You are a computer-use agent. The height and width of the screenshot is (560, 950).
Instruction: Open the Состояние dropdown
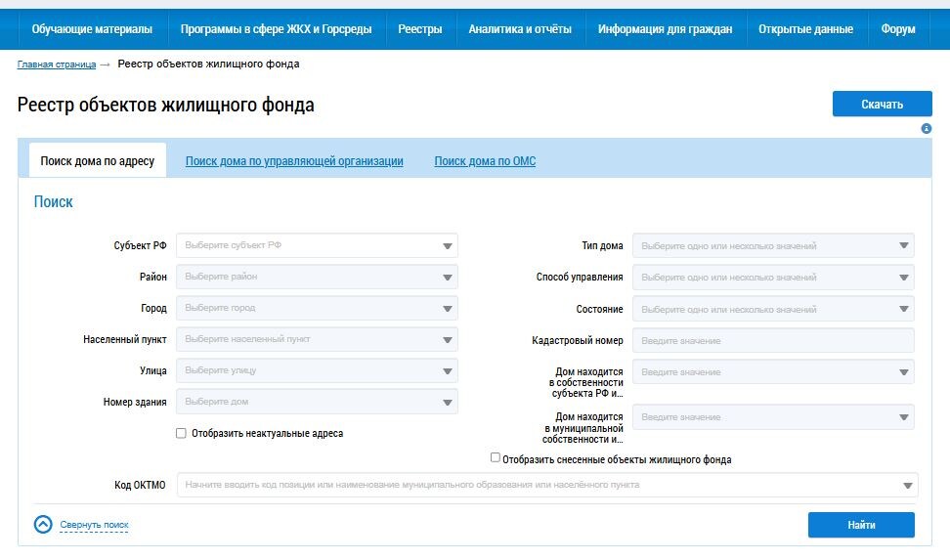(x=773, y=309)
